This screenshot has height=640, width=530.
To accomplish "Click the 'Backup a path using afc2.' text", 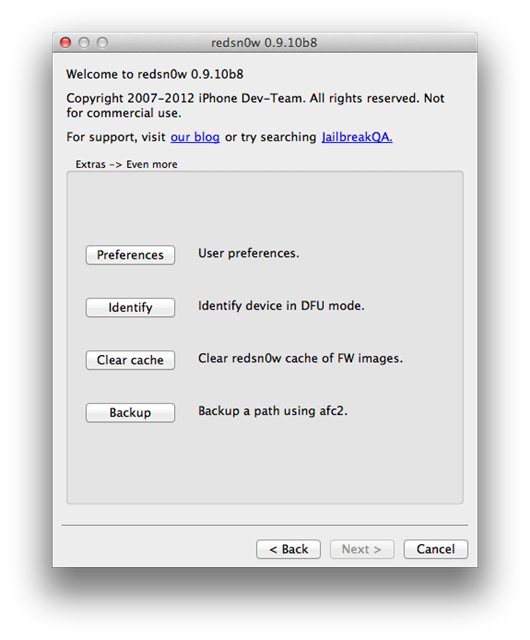I will 273,411.
